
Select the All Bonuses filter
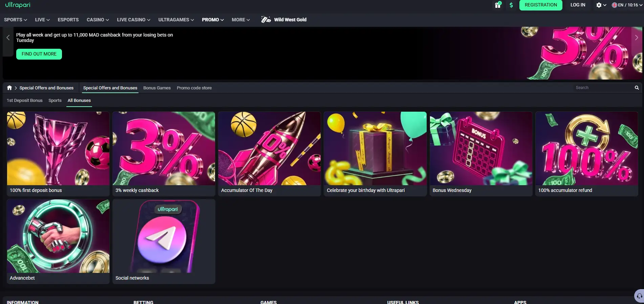[79, 101]
